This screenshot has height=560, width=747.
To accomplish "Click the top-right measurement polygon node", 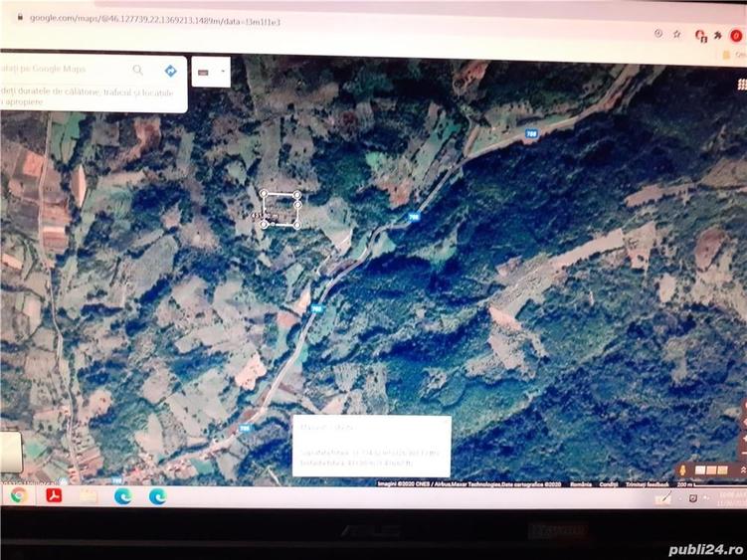I will tap(296, 194).
